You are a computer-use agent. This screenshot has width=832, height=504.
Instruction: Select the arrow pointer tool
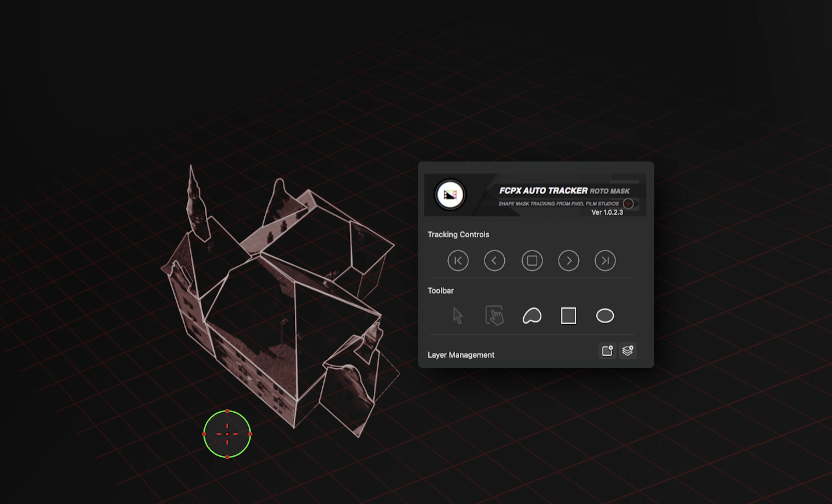tap(458, 316)
